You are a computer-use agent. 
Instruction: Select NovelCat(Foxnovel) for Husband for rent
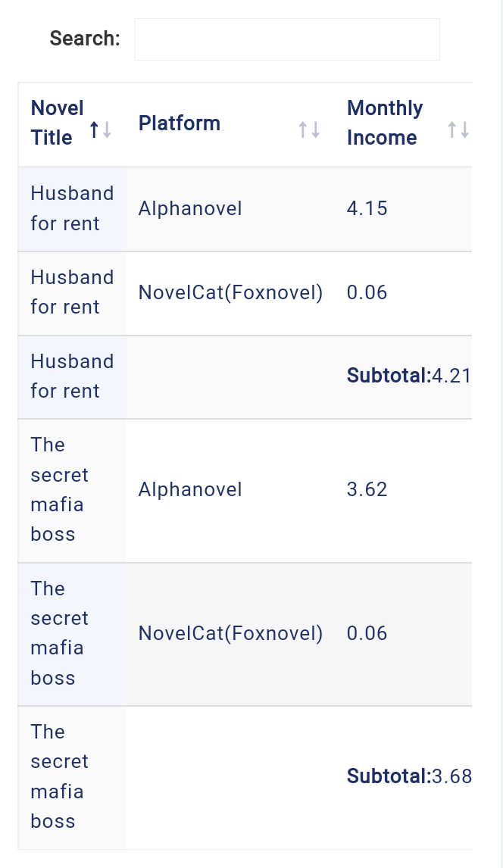230,293
